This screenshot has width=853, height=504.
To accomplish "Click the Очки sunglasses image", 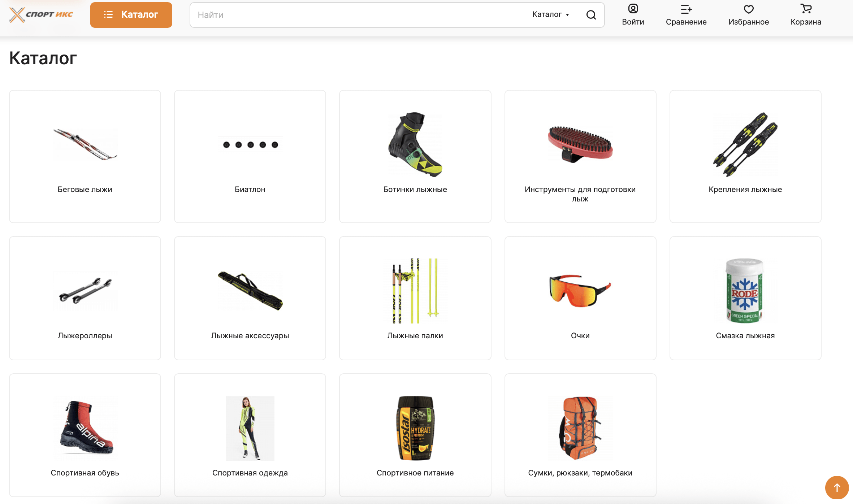I will tap(580, 291).
